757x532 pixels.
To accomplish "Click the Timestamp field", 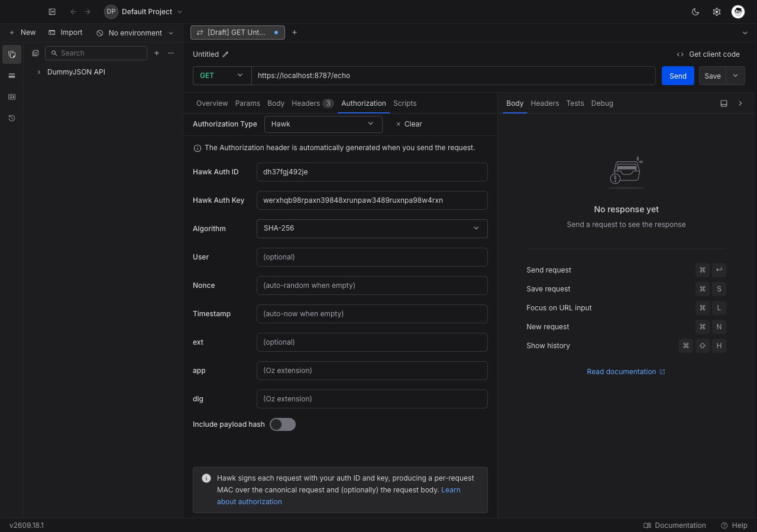I will 372,314.
